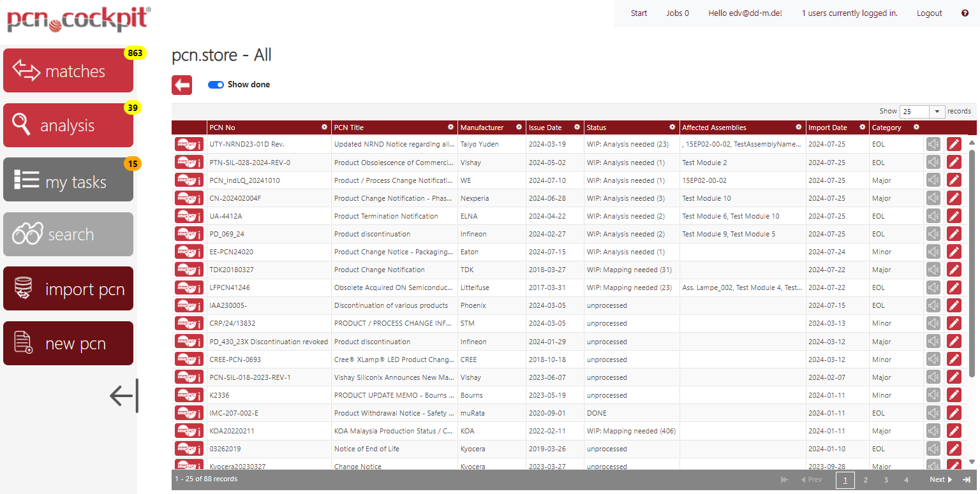Open Status column settings gear
The width and height of the screenshot is (980, 494).
[x=672, y=127]
